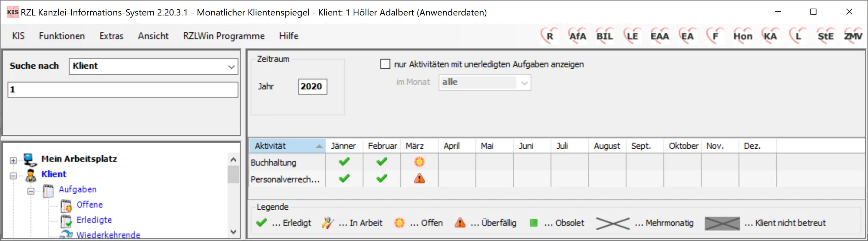Image resolution: width=868 pixels, height=241 pixels.
Task: Launch the KA program heart icon
Action: (x=770, y=36)
